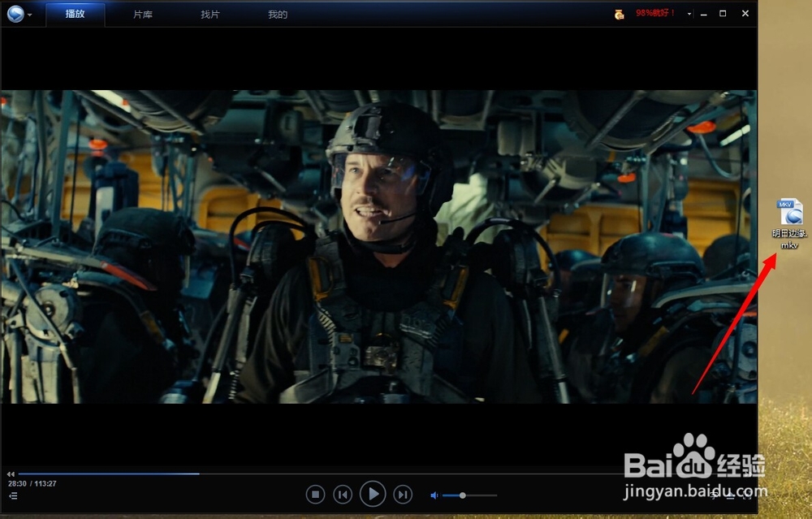Toggle the playlist panel icon
812x519 pixels.
tap(13, 495)
